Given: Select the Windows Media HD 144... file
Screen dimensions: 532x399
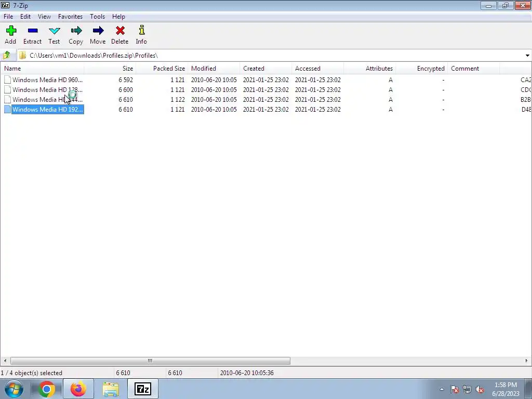Looking at the screenshot, I should click(x=47, y=99).
